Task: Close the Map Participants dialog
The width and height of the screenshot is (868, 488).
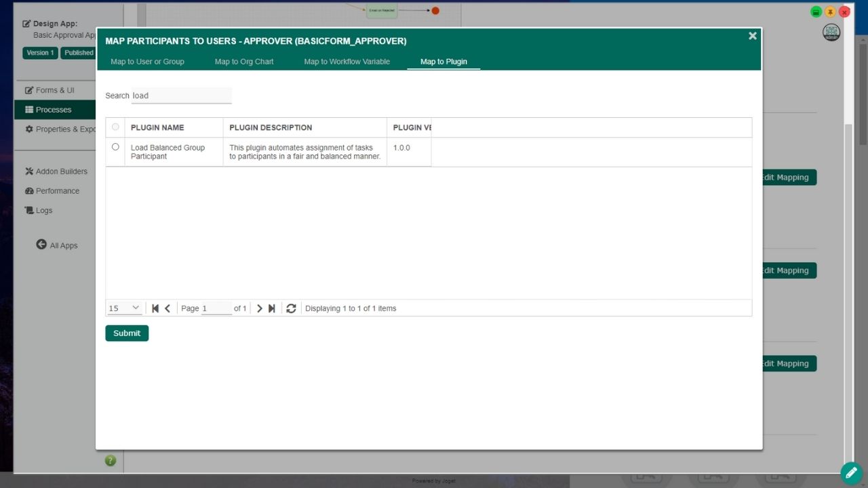Action: (x=752, y=36)
